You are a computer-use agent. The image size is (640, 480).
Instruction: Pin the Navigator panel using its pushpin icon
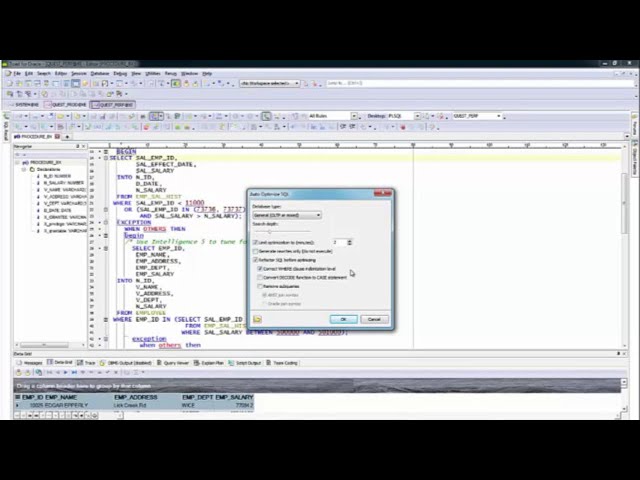78,146
